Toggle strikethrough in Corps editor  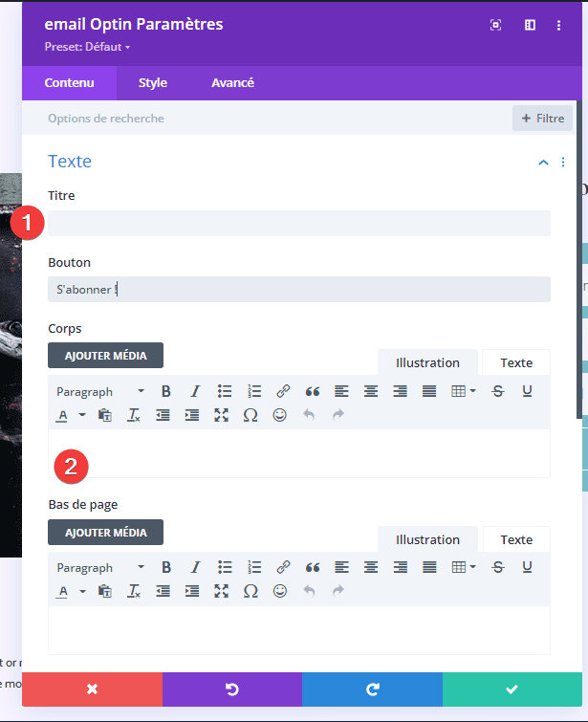click(x=498, y=391)
